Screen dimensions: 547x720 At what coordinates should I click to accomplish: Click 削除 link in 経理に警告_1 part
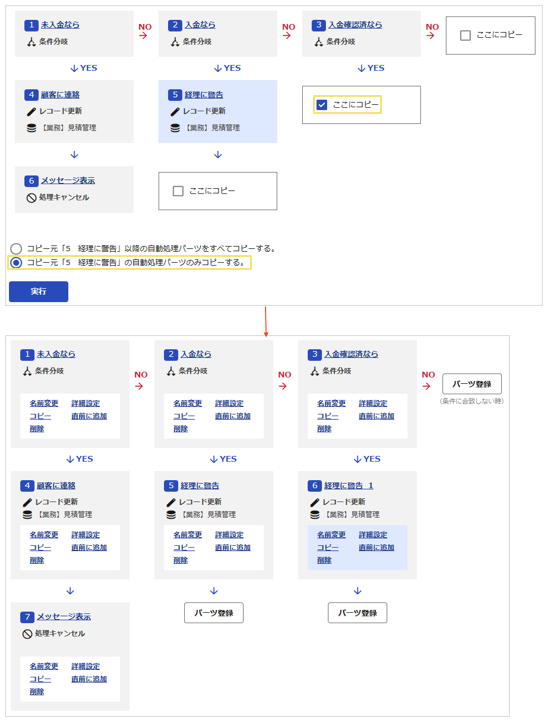click(x=324, y=560)
